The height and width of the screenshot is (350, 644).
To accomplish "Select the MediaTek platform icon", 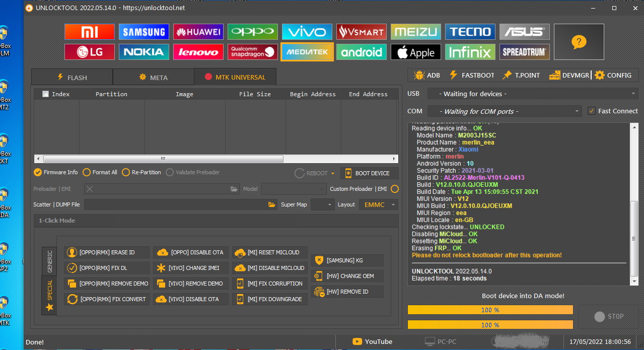I will [x=307, y=52].
